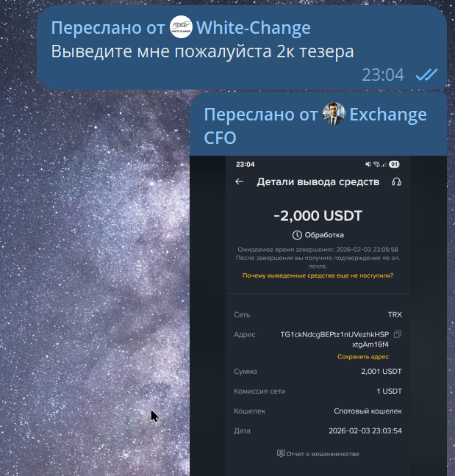Open the Exchange CFO forwarded sender name
The width and height of the screenshot is (455, 476).
(315, 126)
